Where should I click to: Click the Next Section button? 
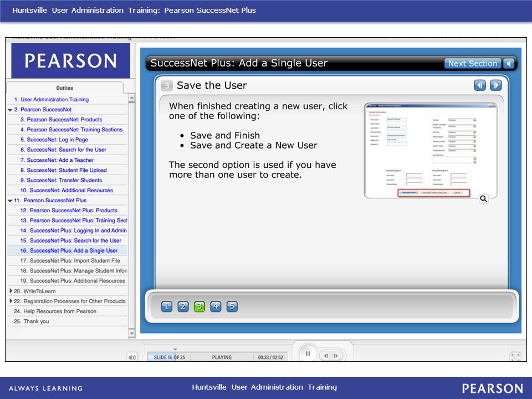tap(472, 63)
